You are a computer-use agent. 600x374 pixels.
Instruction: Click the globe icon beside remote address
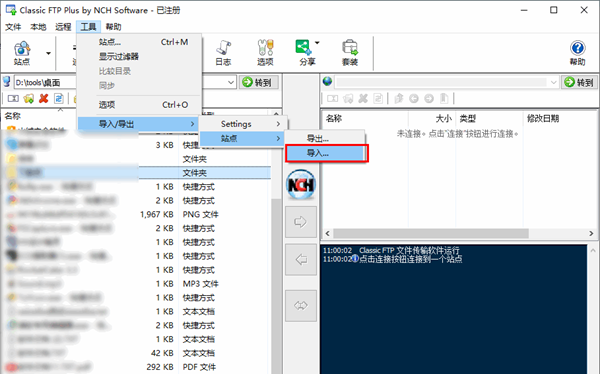328,82
